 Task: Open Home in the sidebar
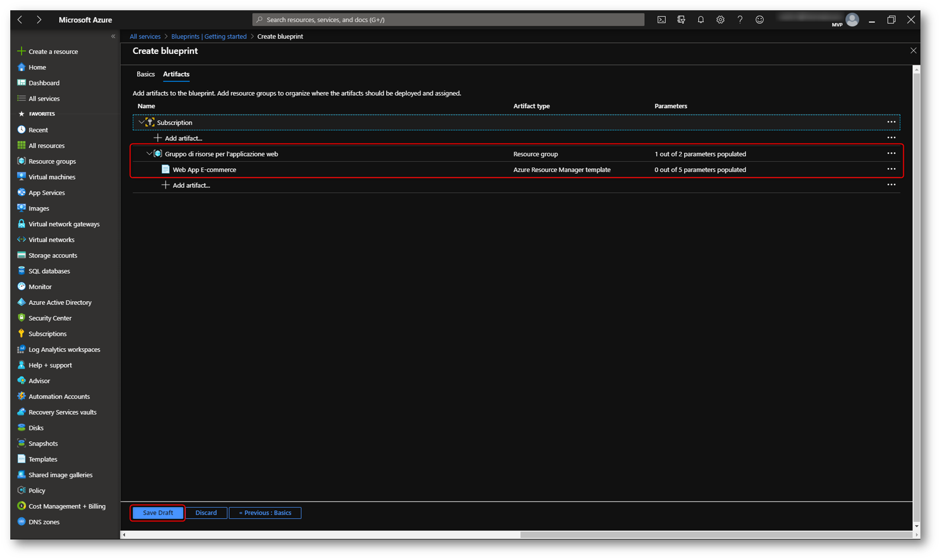coord(37,67)
